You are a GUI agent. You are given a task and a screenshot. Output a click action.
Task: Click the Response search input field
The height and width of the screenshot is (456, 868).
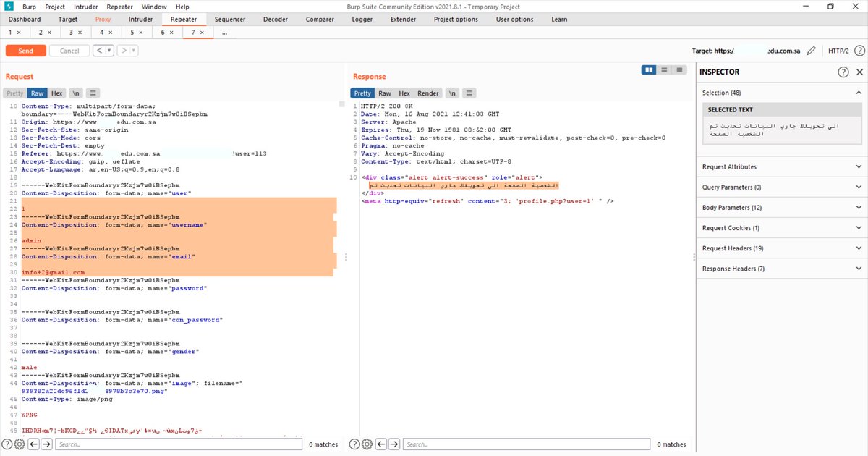(526, 444)
